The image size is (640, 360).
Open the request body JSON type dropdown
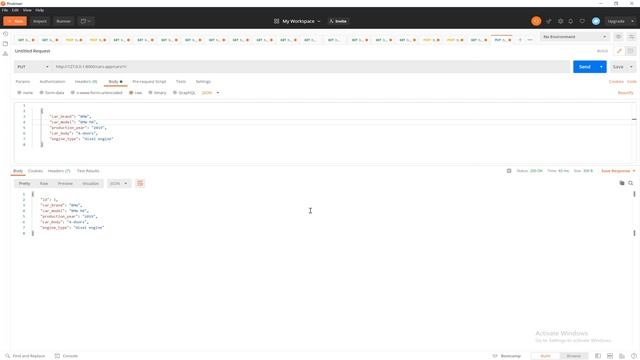211,93
